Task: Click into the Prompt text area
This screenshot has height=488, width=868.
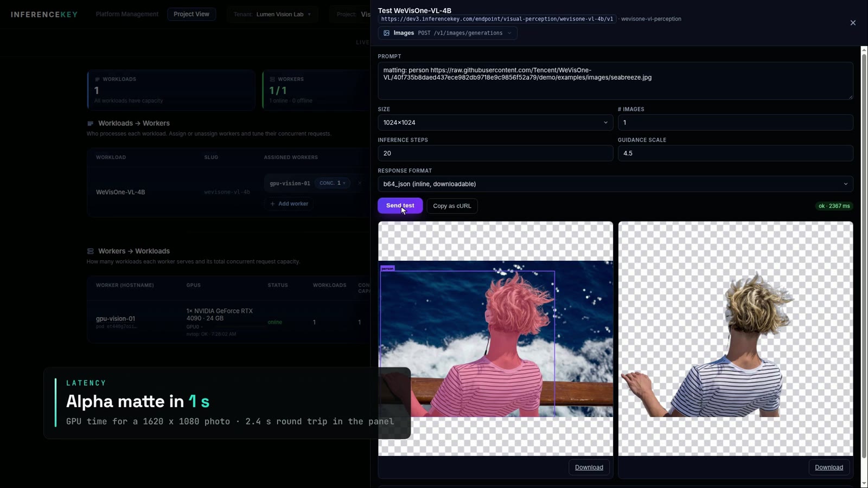Action: coord(615,81)
